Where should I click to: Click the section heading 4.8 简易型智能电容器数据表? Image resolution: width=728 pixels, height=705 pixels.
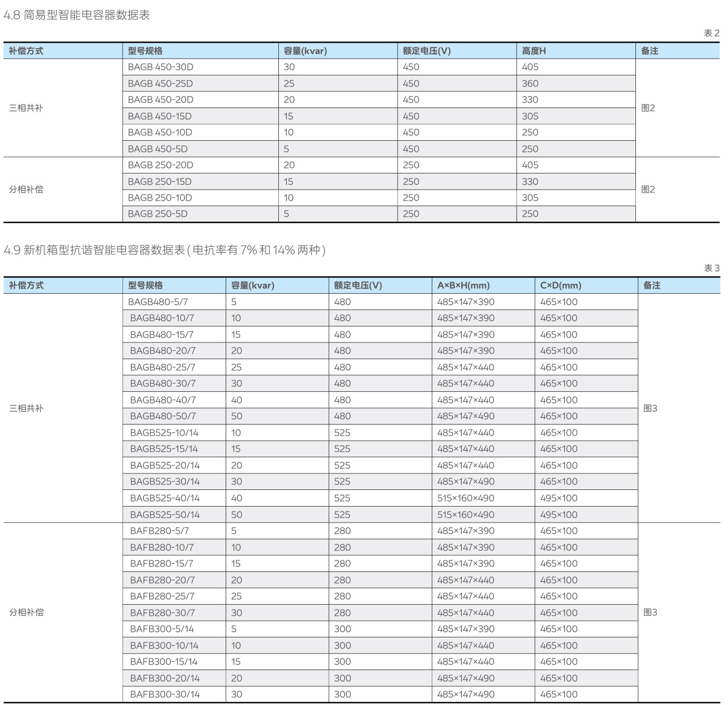coord(77,15)
